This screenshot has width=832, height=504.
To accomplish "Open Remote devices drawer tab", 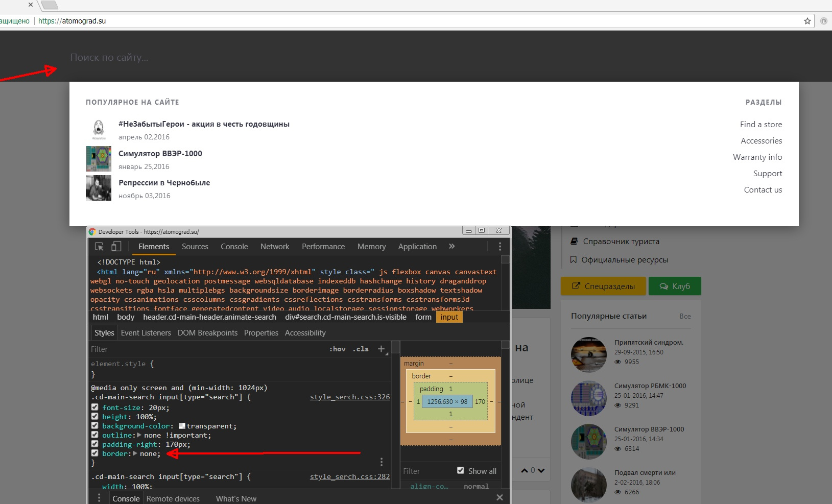I will tap(173, 498).
